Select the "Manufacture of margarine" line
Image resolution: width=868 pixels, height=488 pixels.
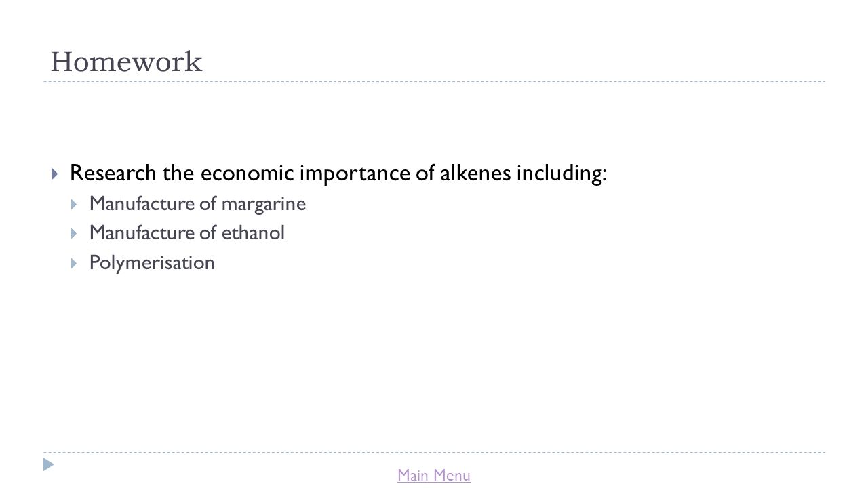[197, 204]
